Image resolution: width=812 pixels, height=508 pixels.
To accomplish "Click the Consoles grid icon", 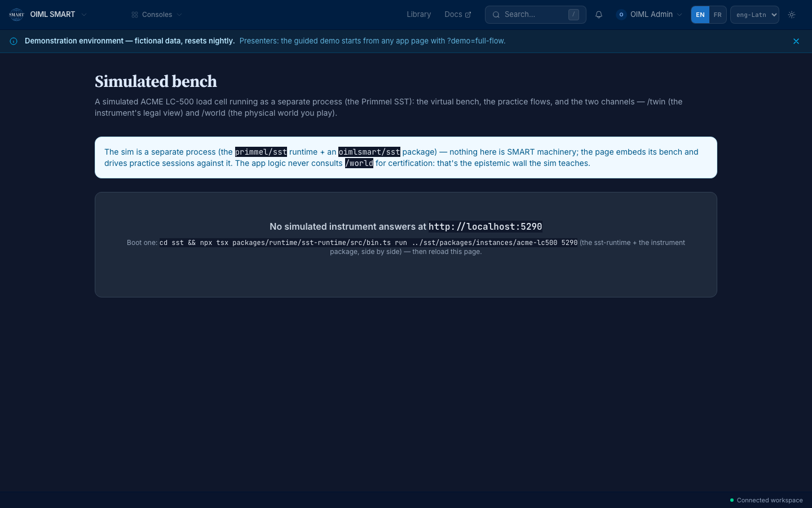I will 135,15.
